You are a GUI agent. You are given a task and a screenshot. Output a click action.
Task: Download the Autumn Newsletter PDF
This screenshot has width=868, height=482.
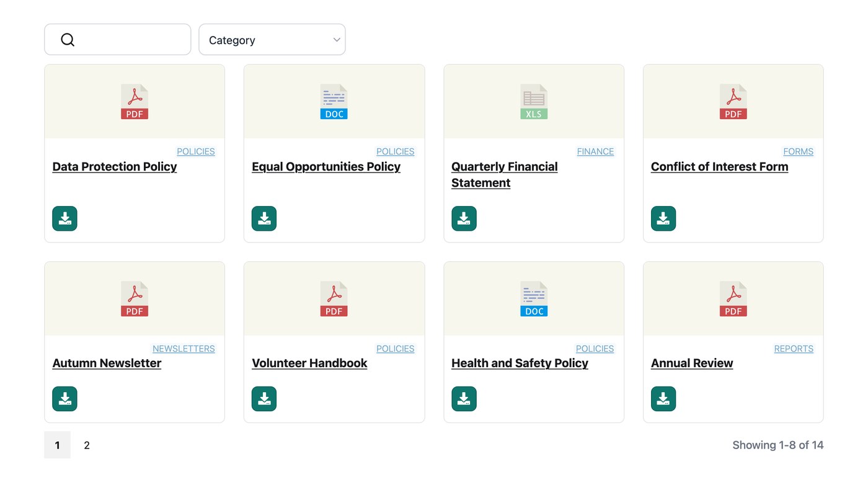64,399
